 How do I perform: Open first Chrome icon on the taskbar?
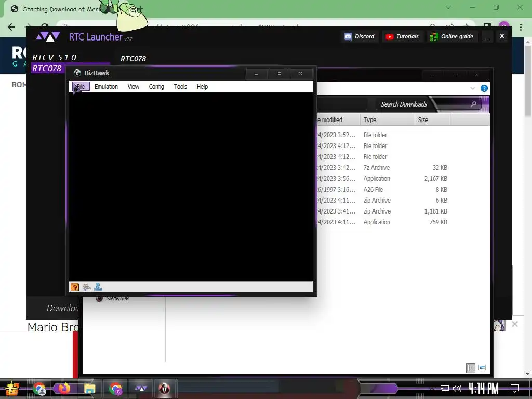tap(39, 389)
